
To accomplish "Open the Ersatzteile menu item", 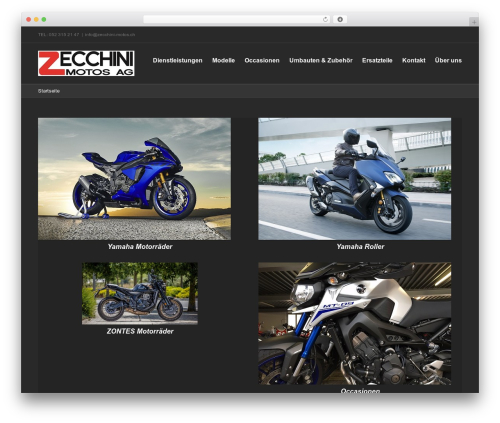I will click(377, 60).
